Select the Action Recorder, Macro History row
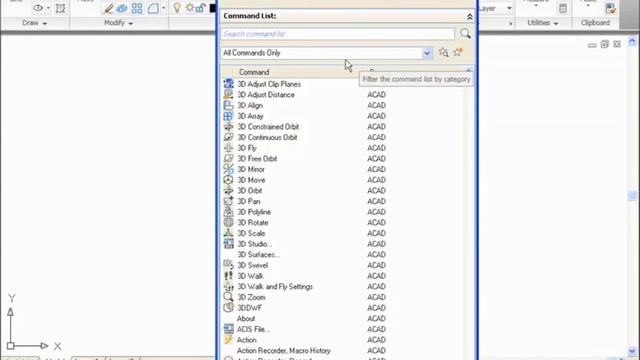Viewport: 640px width, 360px height. 343,350
